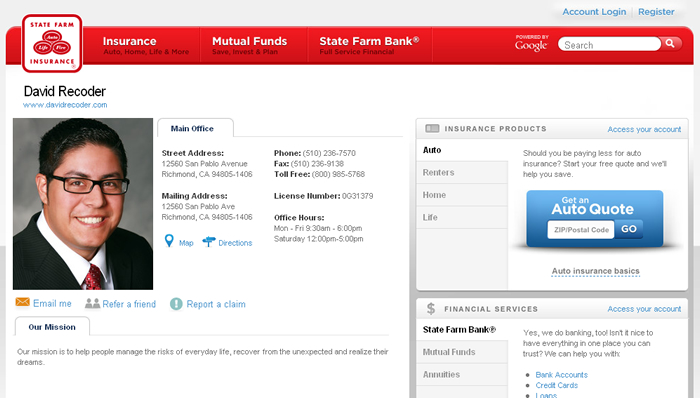
Task: Switch to the Life product tab
Action: (462, 217)
